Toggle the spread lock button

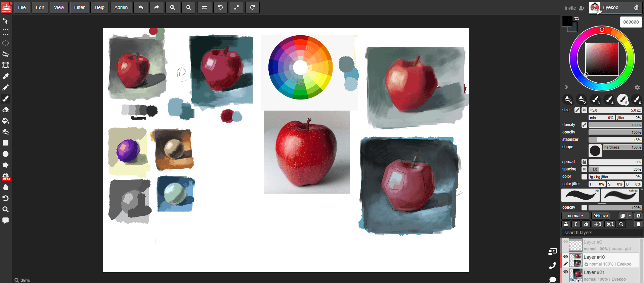pyautogui.click(x=584, y=162)
